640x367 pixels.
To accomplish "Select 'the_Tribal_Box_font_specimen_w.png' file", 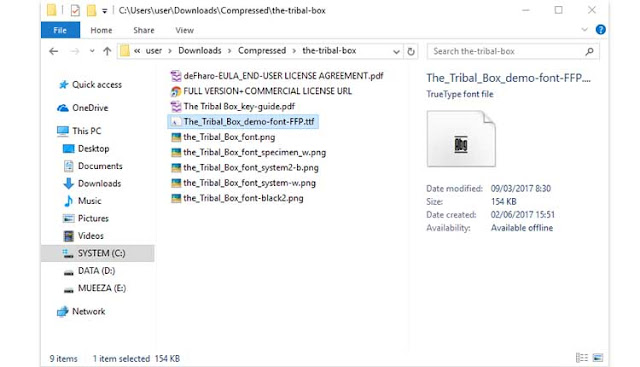I will click(248, 152).
